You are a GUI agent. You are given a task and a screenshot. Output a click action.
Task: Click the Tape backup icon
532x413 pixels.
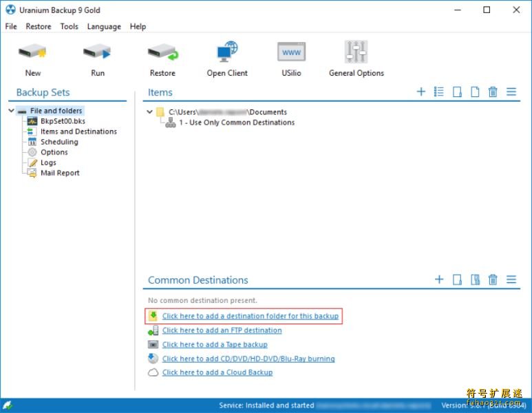click(153, 344)
